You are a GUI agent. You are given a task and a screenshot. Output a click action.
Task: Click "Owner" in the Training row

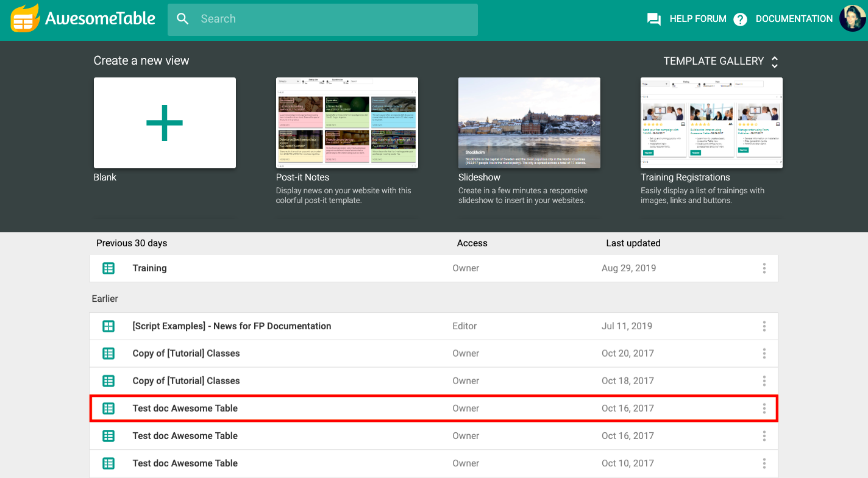pos(466,268)
